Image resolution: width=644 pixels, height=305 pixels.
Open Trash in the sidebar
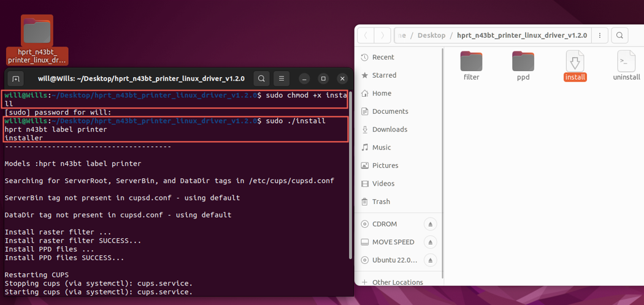[399, 201]
